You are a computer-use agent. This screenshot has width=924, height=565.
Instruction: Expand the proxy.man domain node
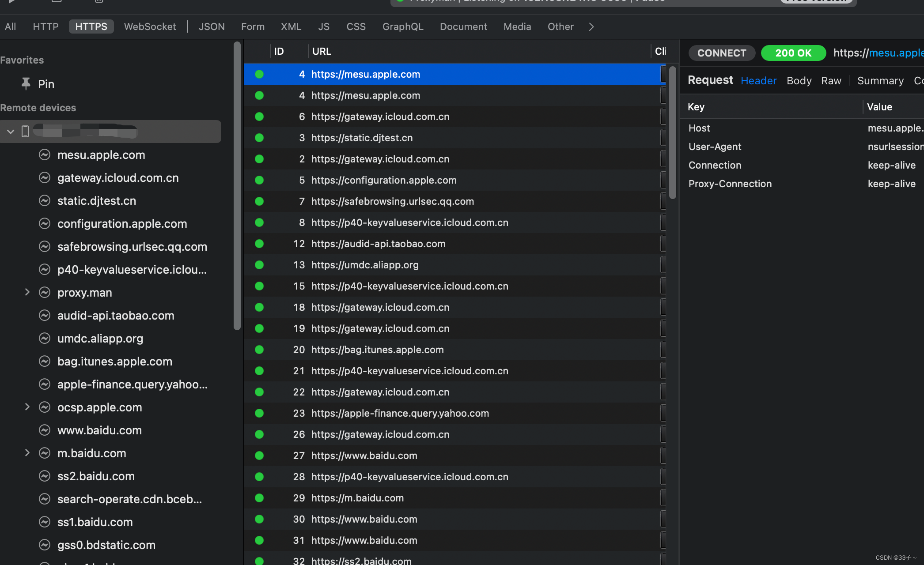(x=27, y=292)
